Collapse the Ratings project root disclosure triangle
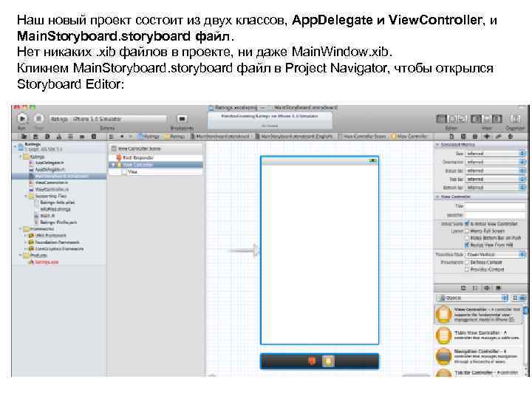 pyautogui.click(x=15, y=146)
